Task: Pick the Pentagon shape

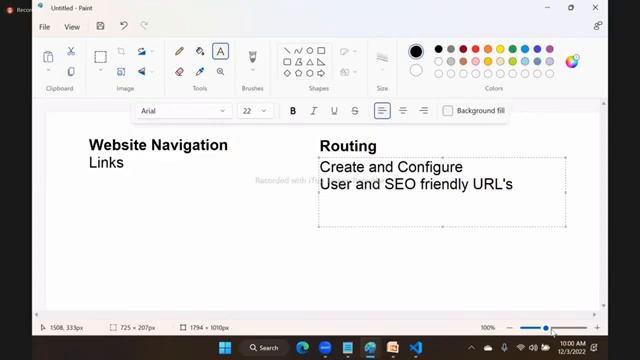Action: [298, 73]
